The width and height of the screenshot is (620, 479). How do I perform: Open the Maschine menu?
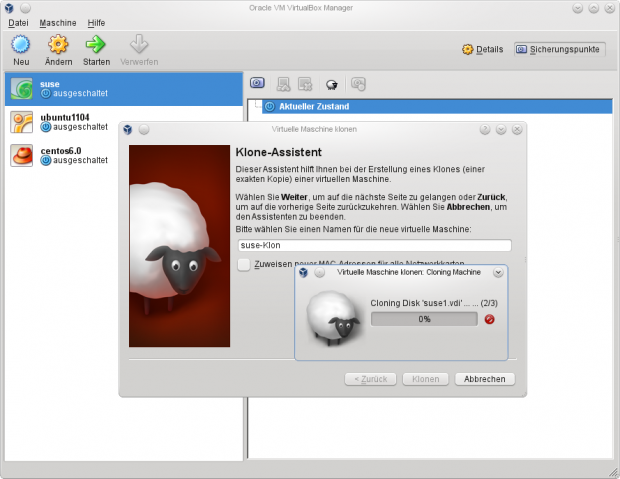57,22
